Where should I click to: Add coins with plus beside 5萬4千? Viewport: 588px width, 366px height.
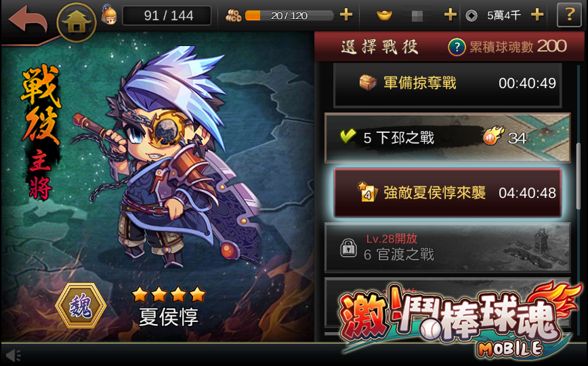click(537, 15)
